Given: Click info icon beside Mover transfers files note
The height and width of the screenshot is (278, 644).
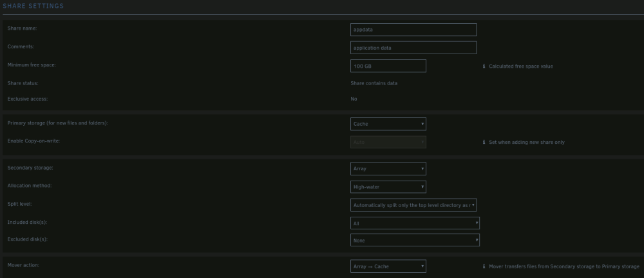Looking at the screenshot, I should tap(484, 266).
